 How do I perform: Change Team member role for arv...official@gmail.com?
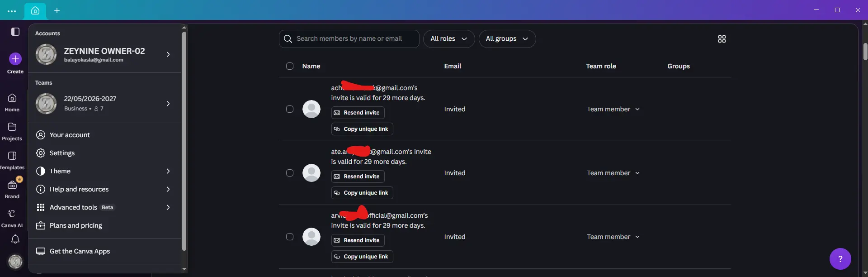point(613,237)
